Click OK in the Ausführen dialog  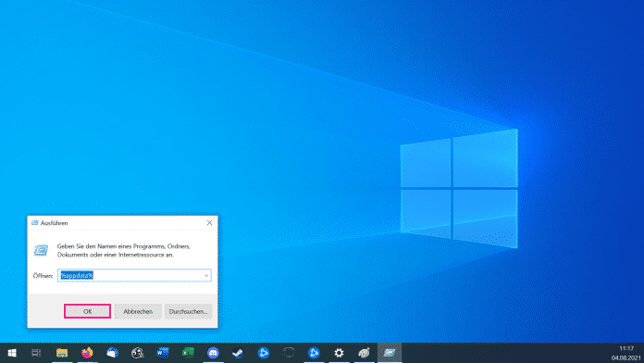[x=88, y=311]
